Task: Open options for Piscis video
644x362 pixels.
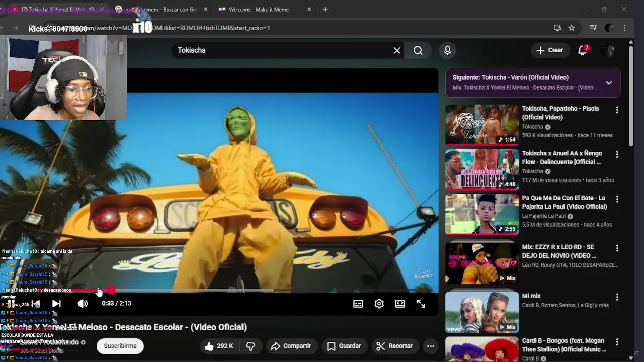Action: click(617, 110)
